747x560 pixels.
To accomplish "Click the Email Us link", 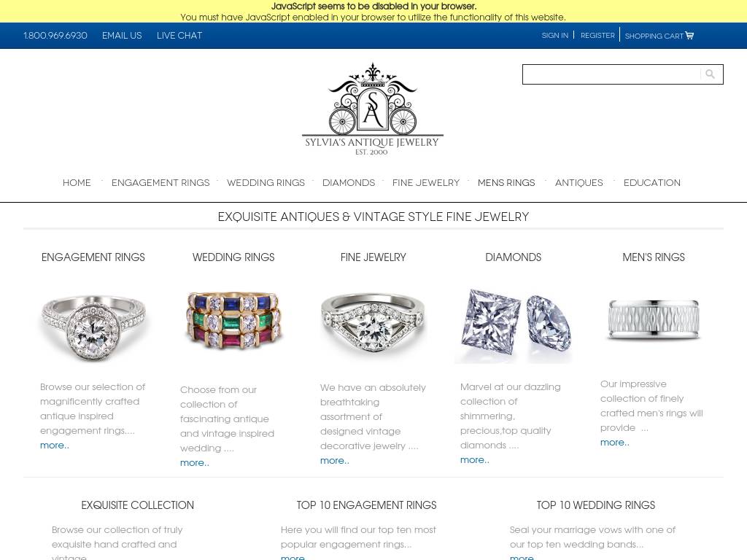I will click(122, 36).
